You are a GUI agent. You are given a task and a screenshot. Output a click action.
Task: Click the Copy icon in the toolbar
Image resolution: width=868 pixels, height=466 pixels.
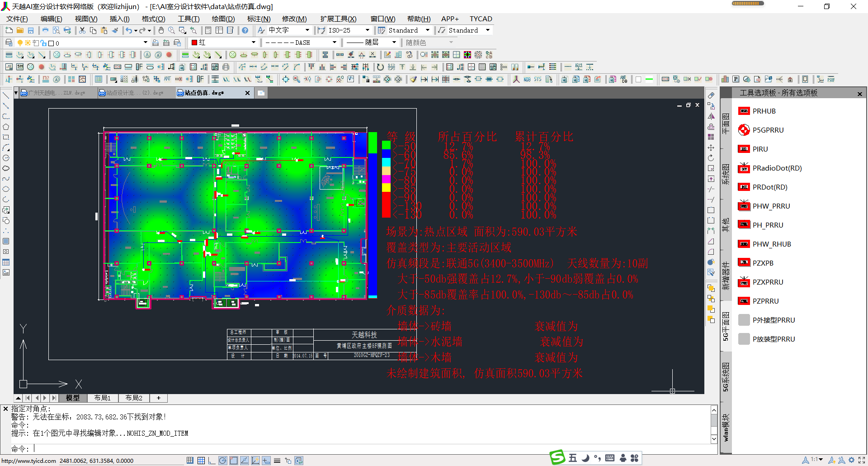point(93,30)
